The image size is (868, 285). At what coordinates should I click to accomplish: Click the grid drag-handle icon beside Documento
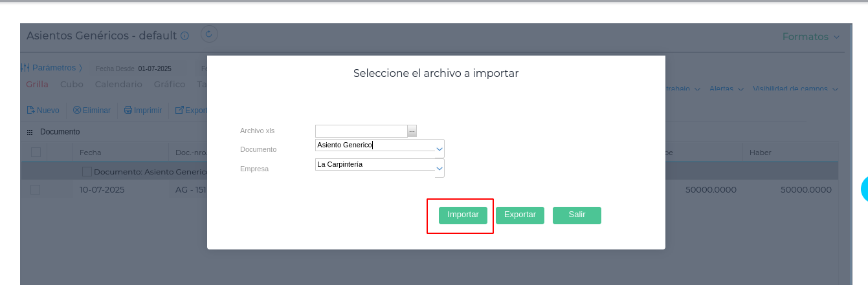click(x=30, y=132)
